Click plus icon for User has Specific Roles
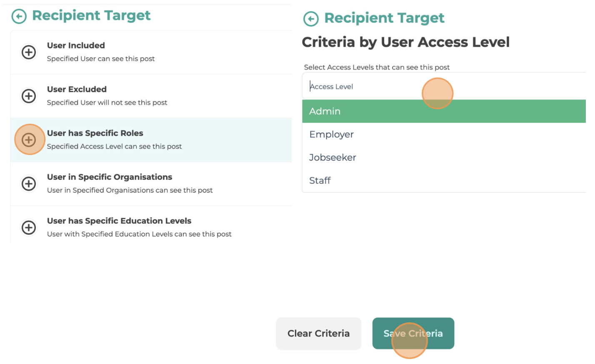The height and width of the screenshot is (364, 595). point(29,140)
